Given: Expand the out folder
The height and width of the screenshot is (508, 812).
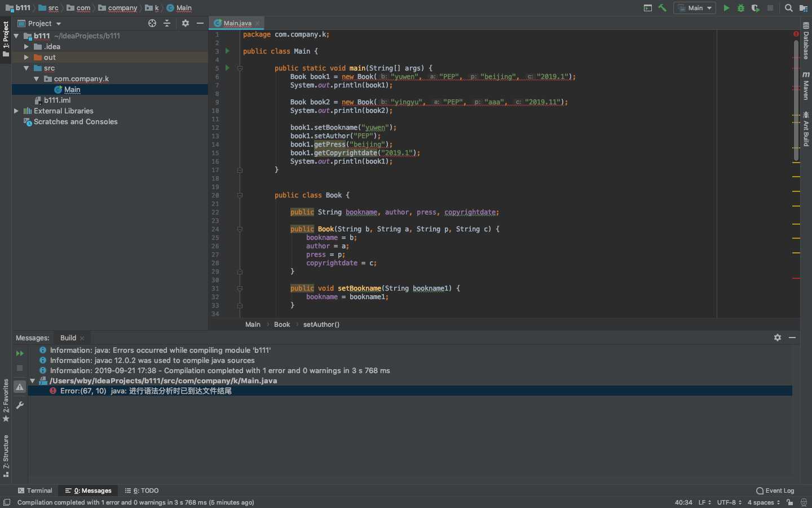Looking at the screenshot, I should (26, 57).
